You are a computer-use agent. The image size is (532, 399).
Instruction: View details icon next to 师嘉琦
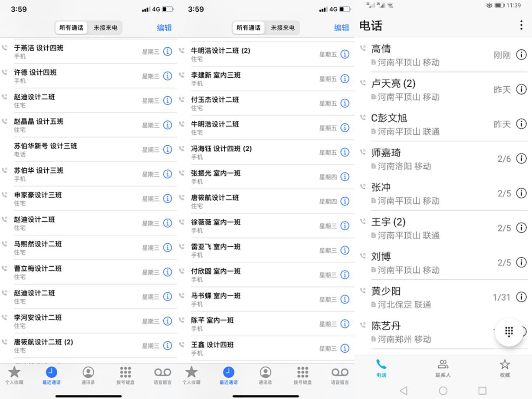point(521,159)
